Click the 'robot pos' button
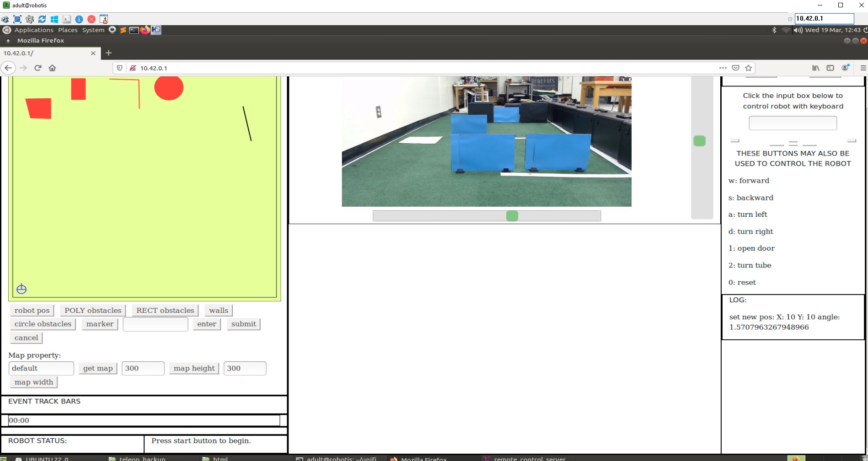 (32, 311)
